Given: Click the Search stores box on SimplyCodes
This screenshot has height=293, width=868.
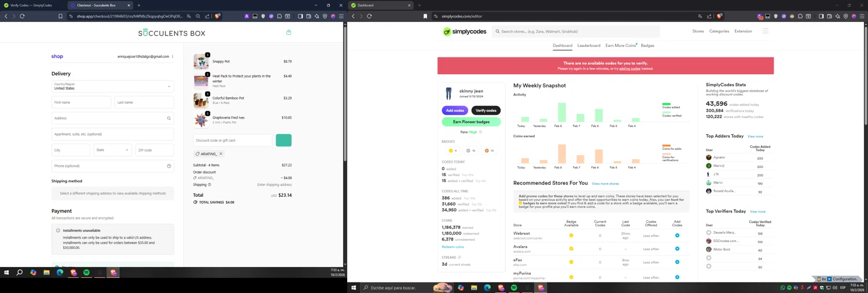Looking at the screenshot, I should 576,31.
